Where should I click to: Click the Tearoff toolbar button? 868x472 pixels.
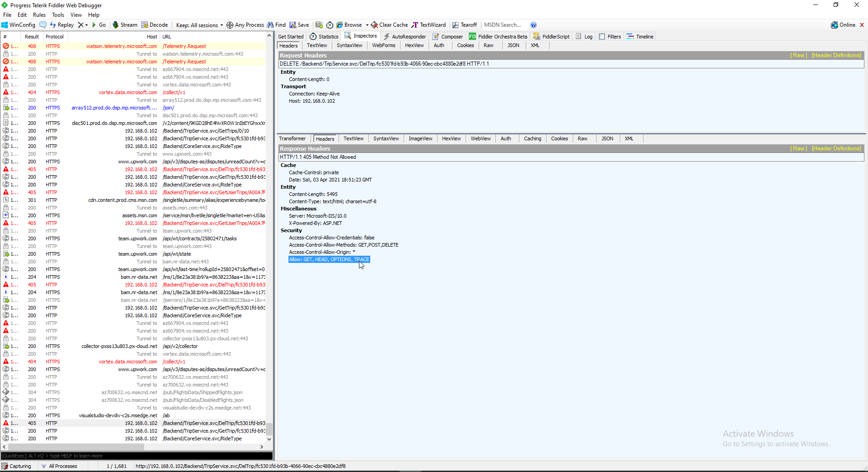point(465,25)
